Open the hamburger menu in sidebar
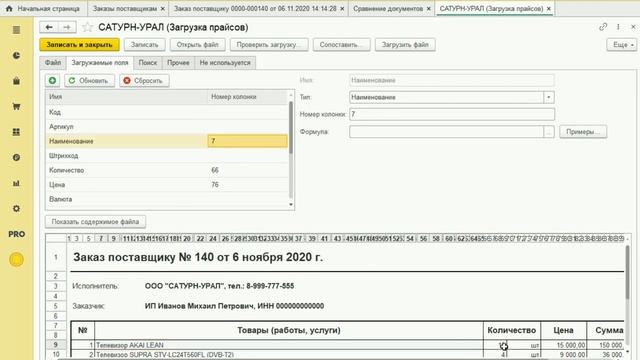640x360 pixels. tap(16, 30)
